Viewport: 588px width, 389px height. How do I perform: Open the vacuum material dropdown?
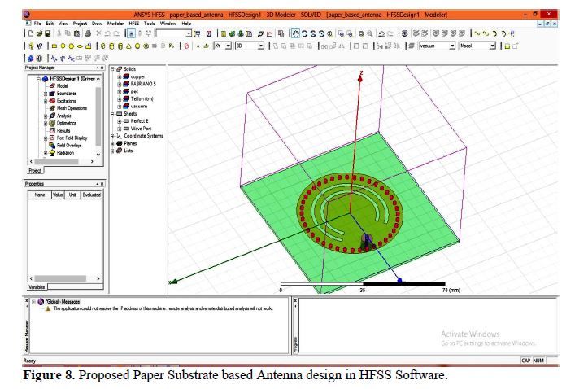(452, 46)
